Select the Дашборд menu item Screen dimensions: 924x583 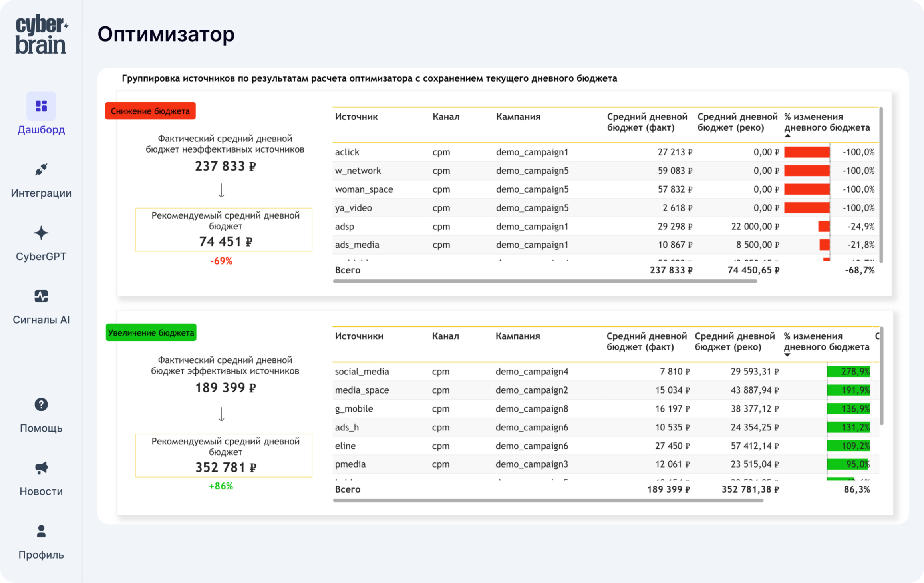pyautogui.click(x=41, y=130)
